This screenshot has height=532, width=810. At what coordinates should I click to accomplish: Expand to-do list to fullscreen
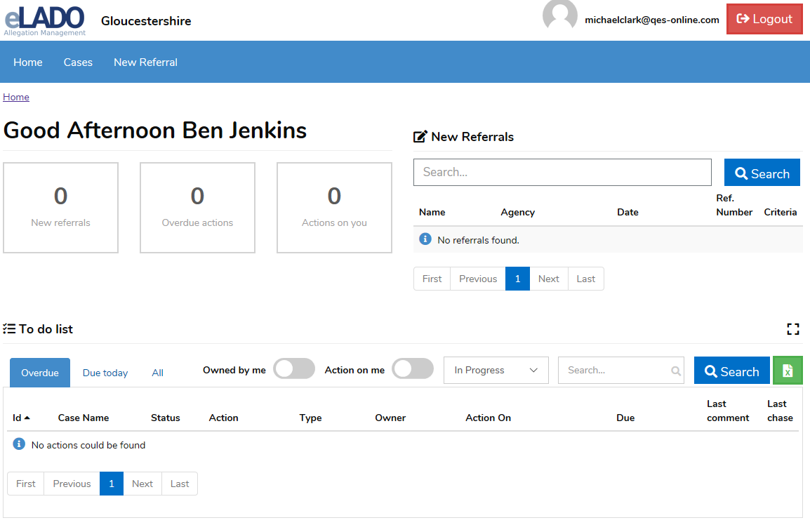point(793,329)
